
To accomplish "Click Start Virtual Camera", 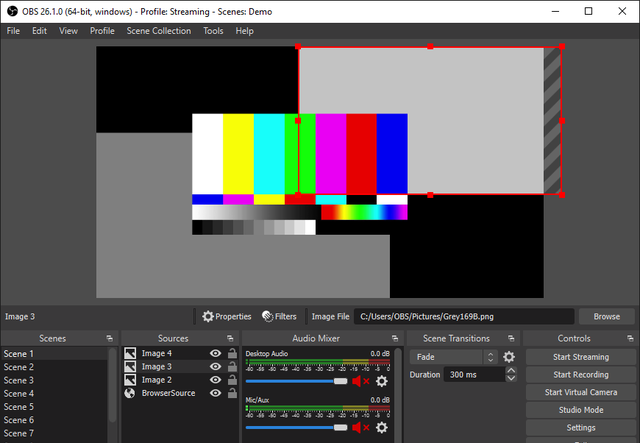I will [x=580, y=392].
